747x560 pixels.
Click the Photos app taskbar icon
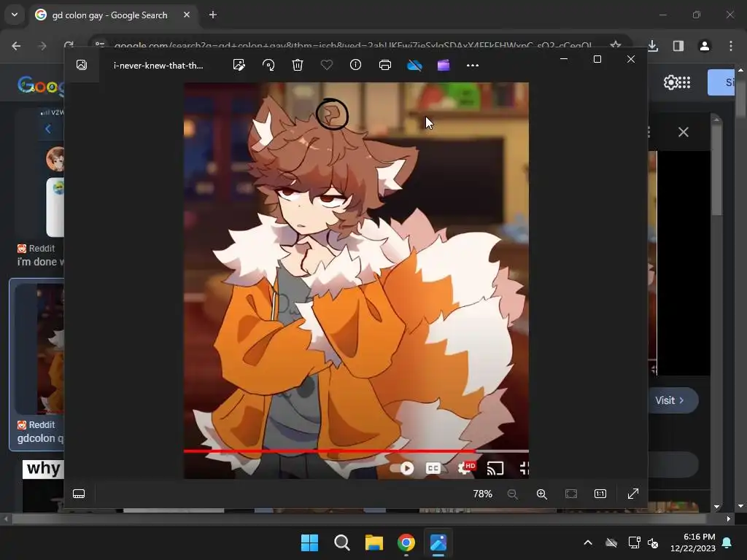(438, 542)
